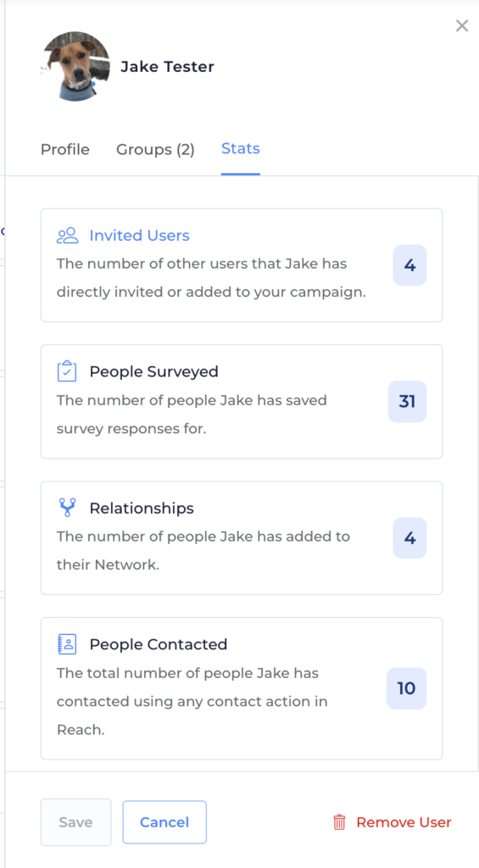
Task: Click the Relationships fork icon
Action: click(x=67, y=508)
